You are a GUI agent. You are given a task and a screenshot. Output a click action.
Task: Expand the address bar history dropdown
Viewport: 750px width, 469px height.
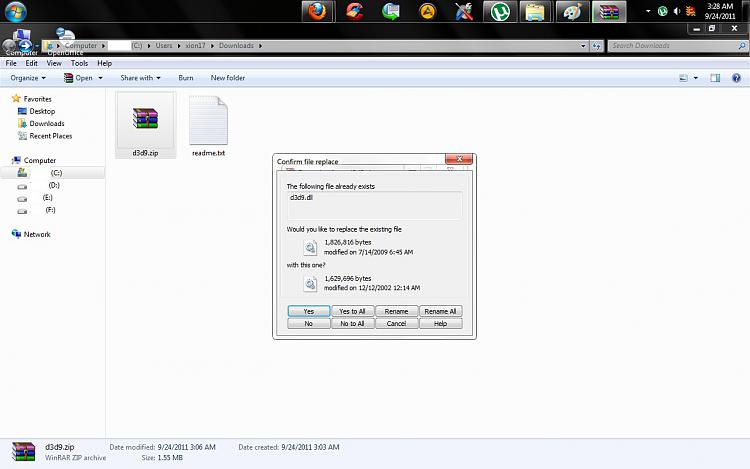583,46
